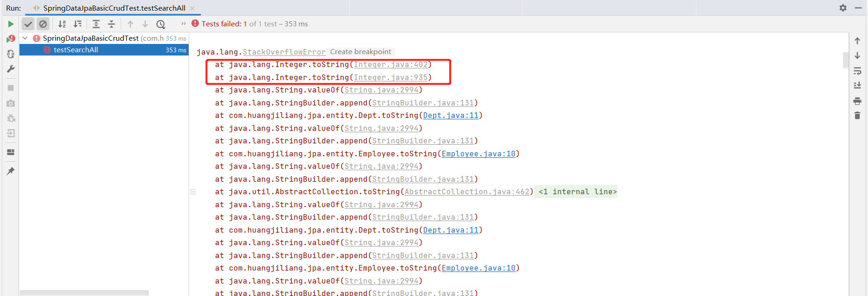
Task: Show more toolbar actions chevron
Action: click(x=184, y=24)
